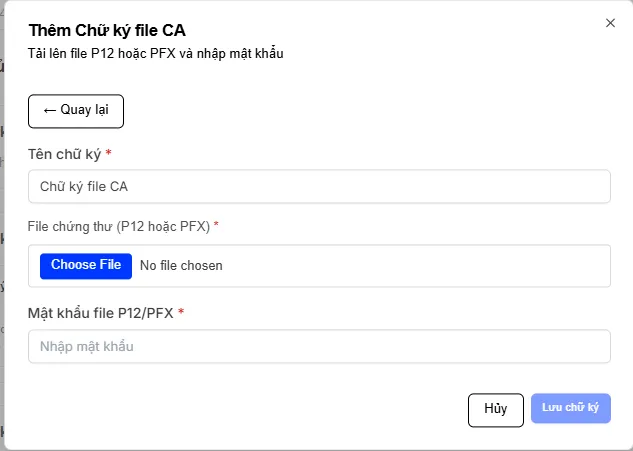Go back using the Quay lại button

[x=76, y=111]
